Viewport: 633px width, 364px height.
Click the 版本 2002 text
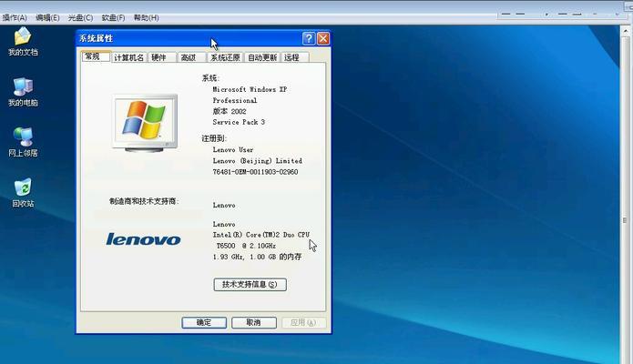[230, 111]
